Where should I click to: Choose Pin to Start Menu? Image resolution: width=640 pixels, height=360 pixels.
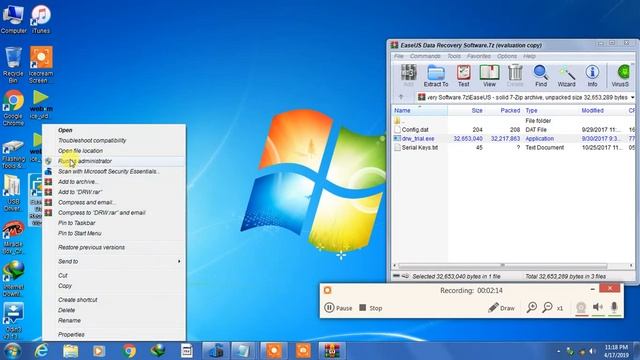[114, 233]
